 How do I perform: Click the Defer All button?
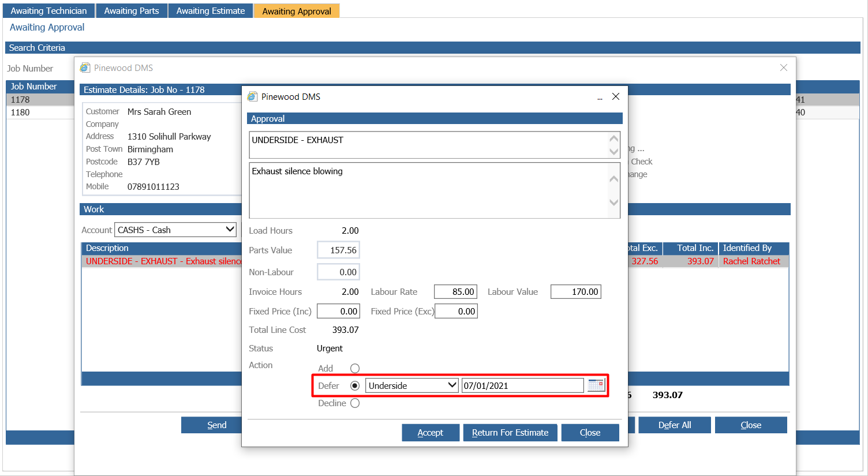point(674,425)
